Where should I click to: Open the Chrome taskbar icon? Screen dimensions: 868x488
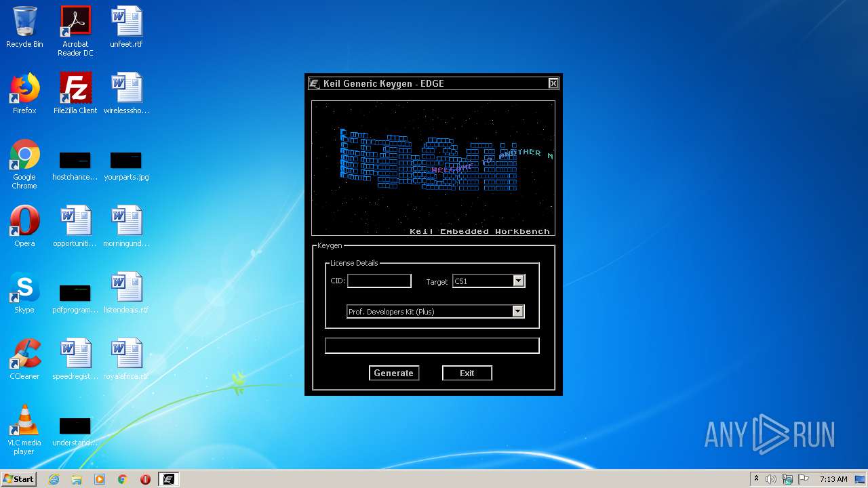point(123,479)
